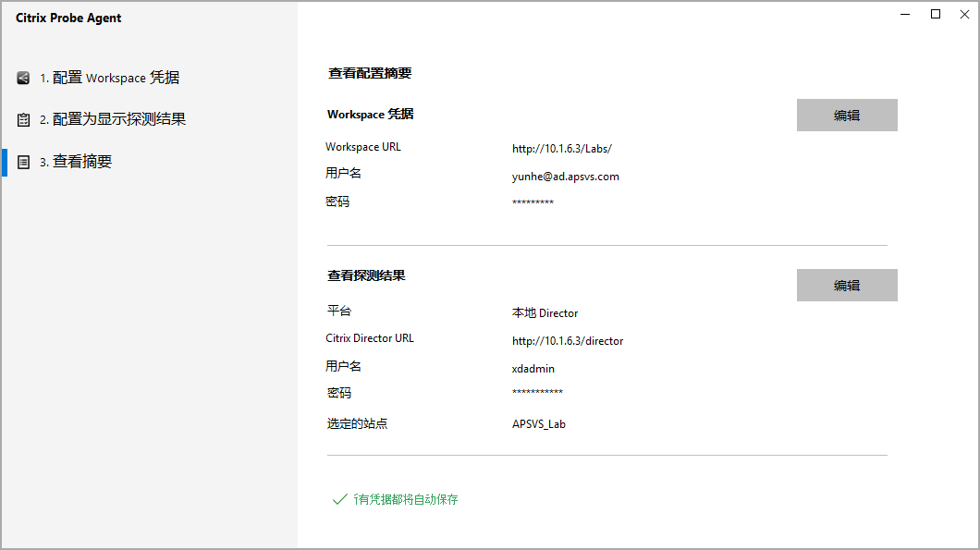Click 编辑 button for Workspace 凭据
The image size is (980, 550).
point(846,116)
